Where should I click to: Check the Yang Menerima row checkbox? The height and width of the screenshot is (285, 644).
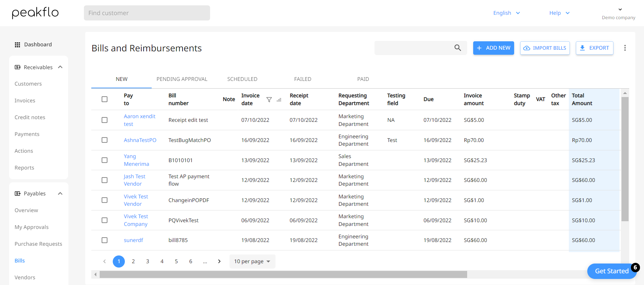click(105, 160)
